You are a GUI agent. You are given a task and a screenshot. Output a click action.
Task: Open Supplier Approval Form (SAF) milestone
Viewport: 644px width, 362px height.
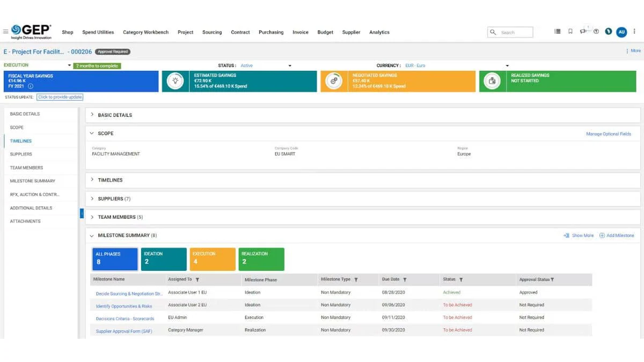click(x=124, y=331)
